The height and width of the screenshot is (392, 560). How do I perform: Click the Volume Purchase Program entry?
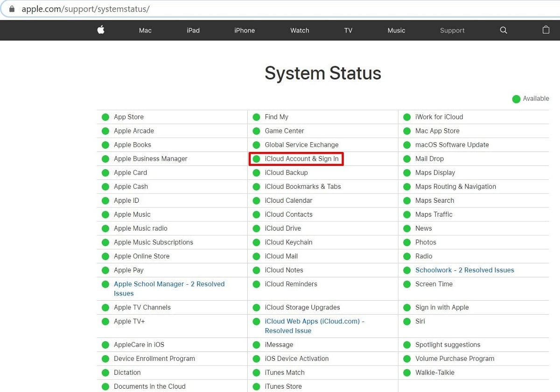pos(455,358)
